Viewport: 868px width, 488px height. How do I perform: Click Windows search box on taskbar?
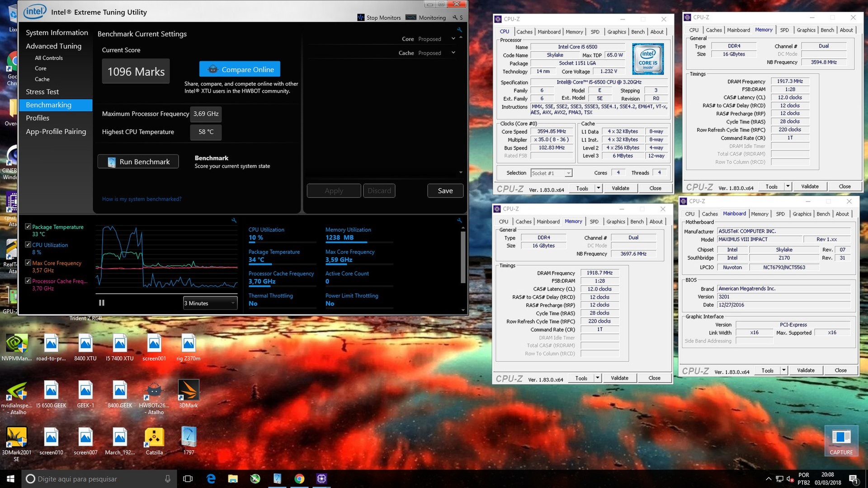pyautogui.click(x=99, y=479)
